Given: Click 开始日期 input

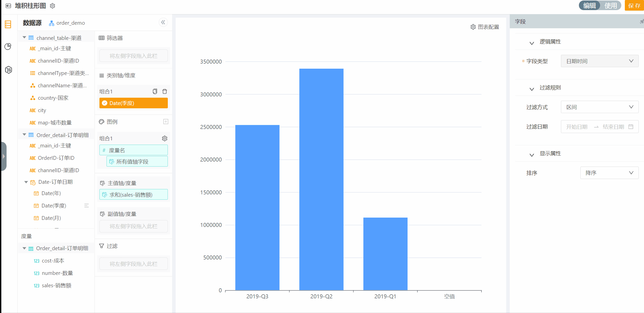Looking at the screenshot, I should (x=577, y=127).
